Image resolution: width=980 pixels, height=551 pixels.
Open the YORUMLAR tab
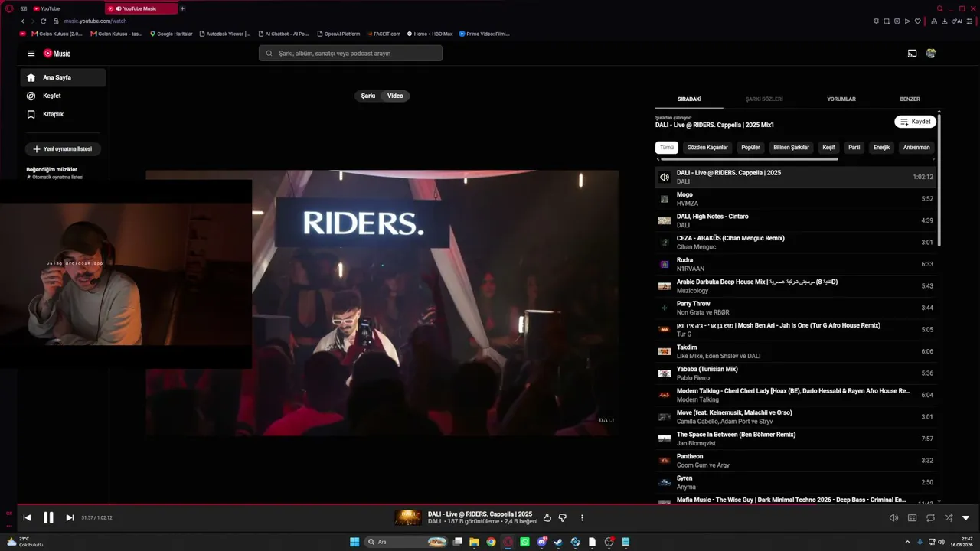841,99
